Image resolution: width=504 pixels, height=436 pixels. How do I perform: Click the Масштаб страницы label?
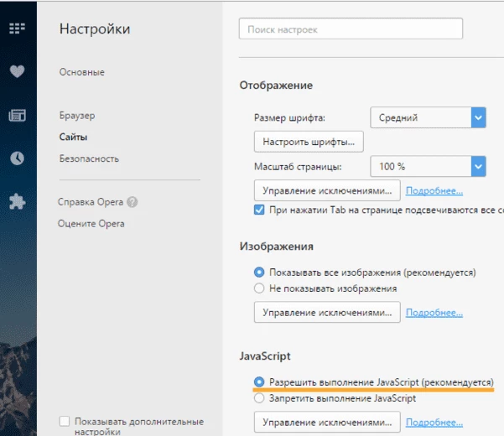[x=298, y=166]
